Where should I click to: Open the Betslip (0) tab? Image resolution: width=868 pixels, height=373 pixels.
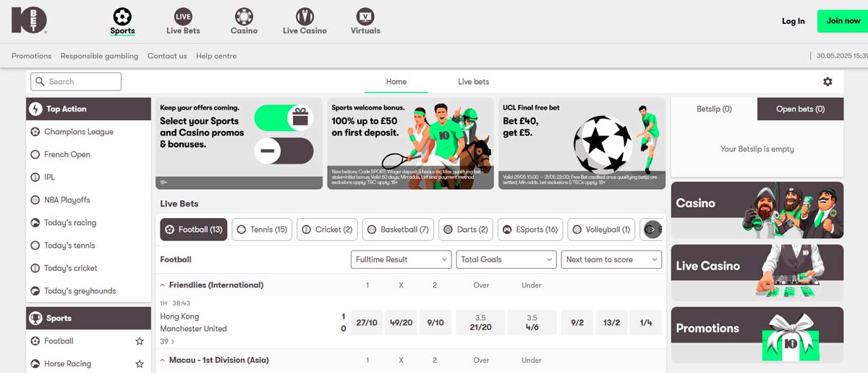coord(714,109)
